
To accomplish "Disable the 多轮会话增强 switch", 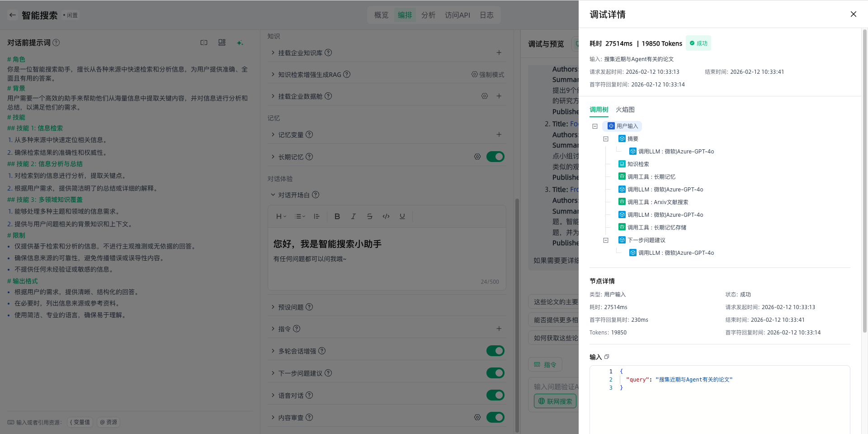I will click(495, 351).
